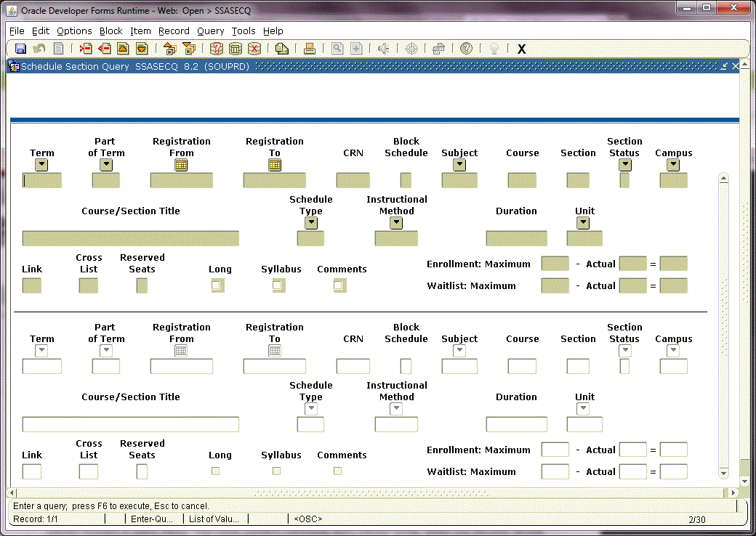
Task: Toggle Comments checkbox in blank lower record
Action: [x=337, y=471]
